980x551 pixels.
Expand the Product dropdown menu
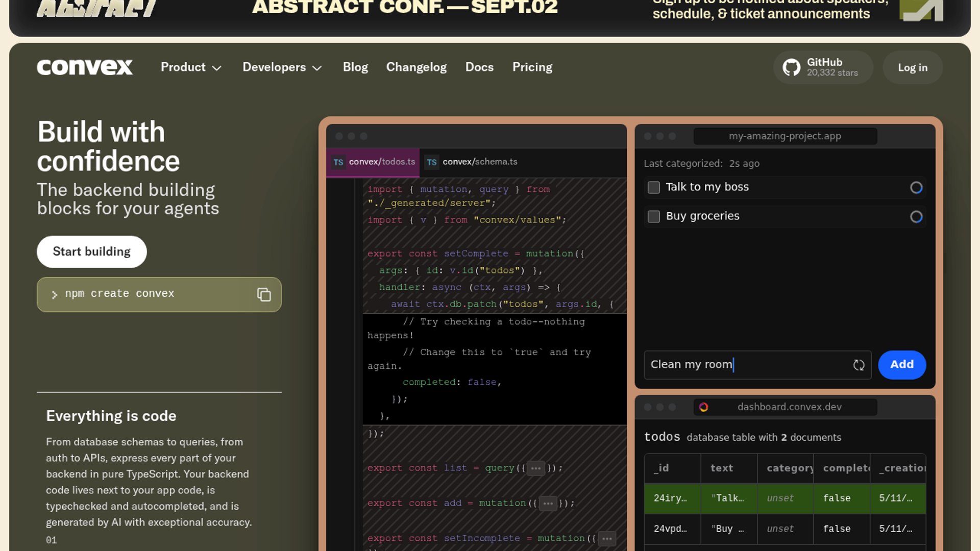coord(191,67)
